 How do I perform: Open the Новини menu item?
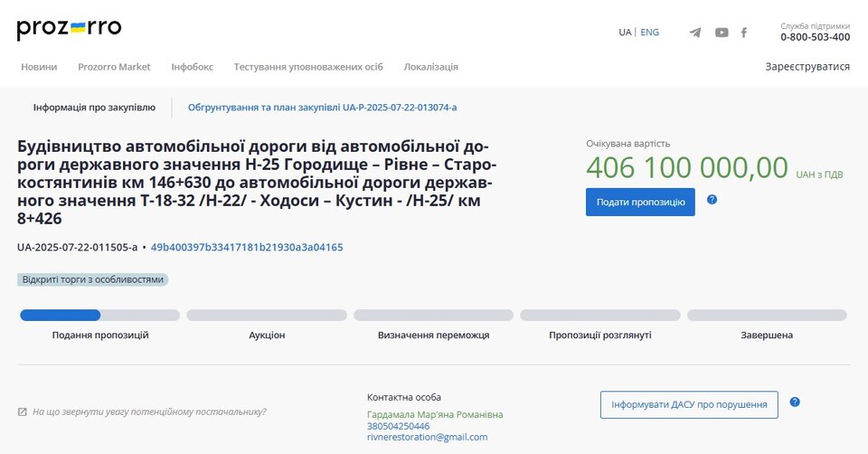coord(39,67)
